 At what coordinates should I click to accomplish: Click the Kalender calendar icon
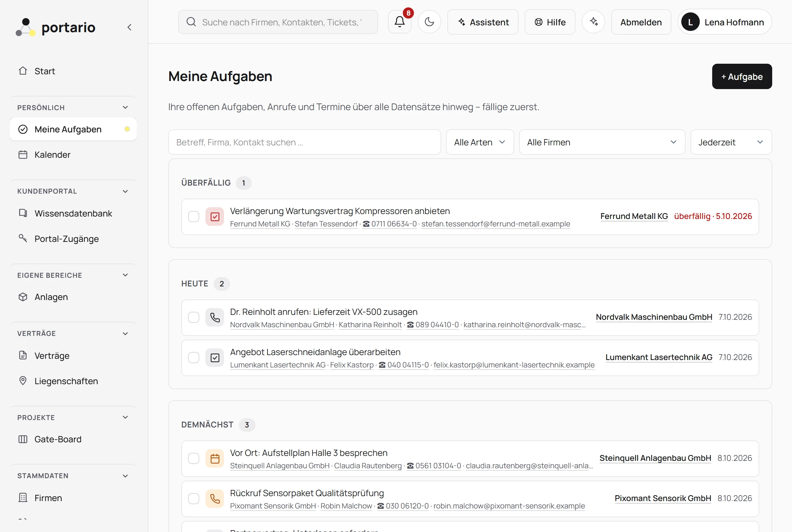pos(23,155)
